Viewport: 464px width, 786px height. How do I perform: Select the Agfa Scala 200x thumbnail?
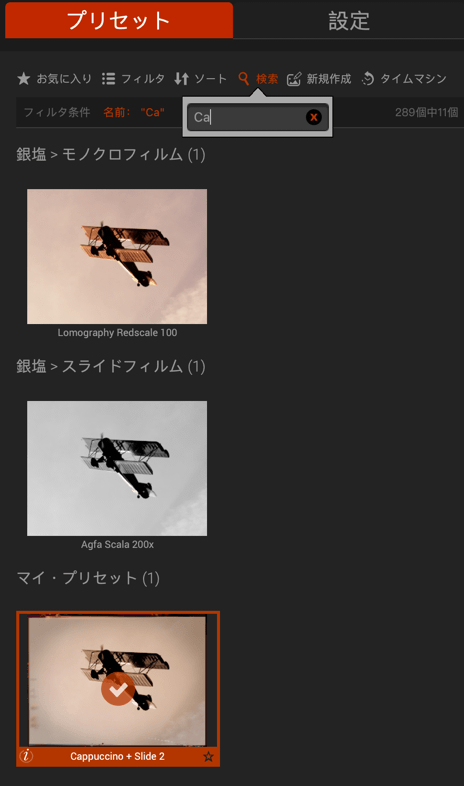117,468
